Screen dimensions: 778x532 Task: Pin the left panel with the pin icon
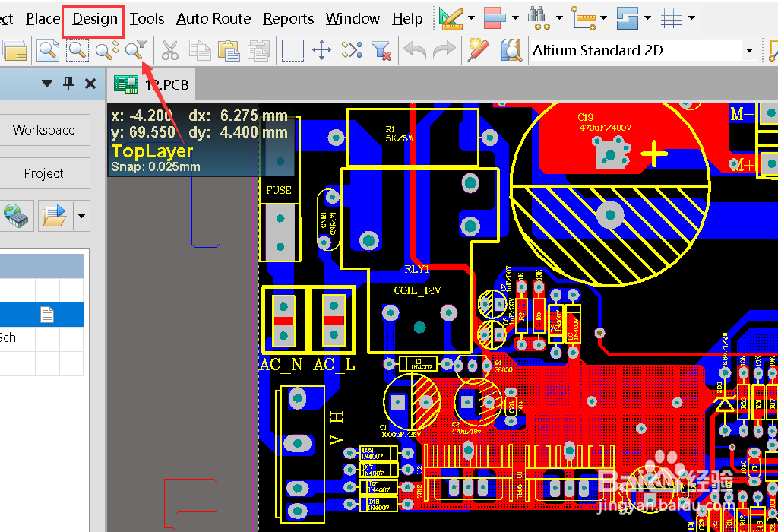[x=68, y=84]
